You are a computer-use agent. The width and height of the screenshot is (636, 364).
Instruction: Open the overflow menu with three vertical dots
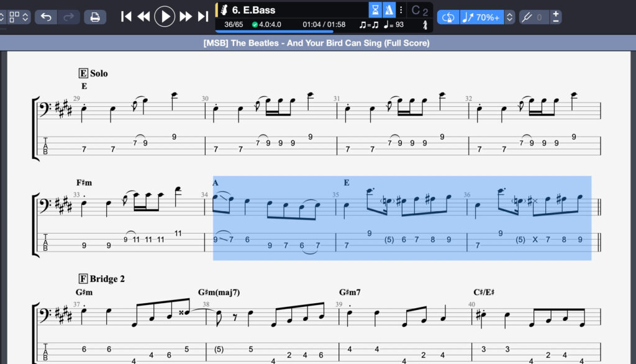(400, 9)
